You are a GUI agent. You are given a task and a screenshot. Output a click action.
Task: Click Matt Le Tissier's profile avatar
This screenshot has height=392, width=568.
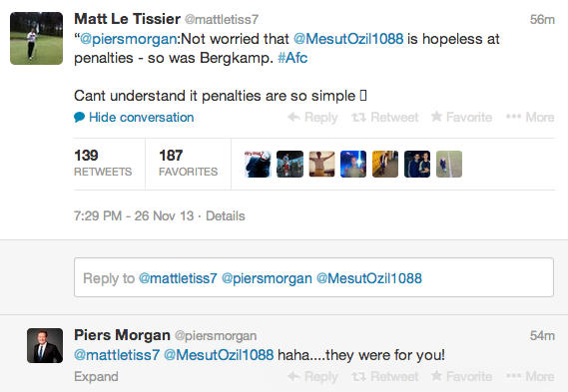click(x=36, y=38)
